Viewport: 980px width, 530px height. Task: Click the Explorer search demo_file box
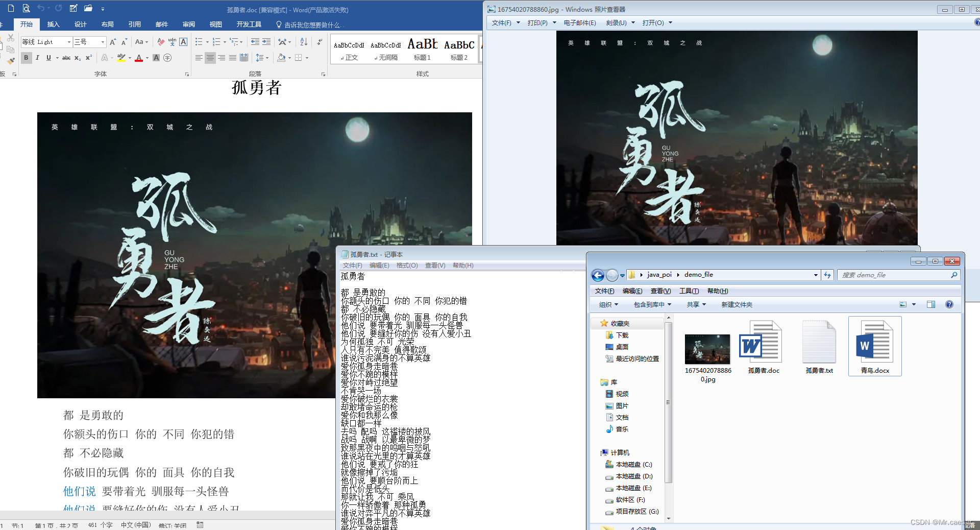898,275
